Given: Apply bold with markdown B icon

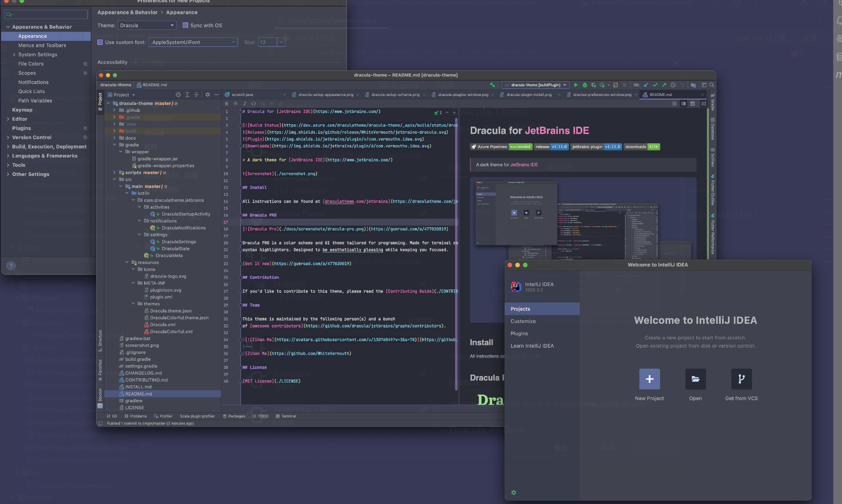Looking at the screenshot, I should [226, 104].
